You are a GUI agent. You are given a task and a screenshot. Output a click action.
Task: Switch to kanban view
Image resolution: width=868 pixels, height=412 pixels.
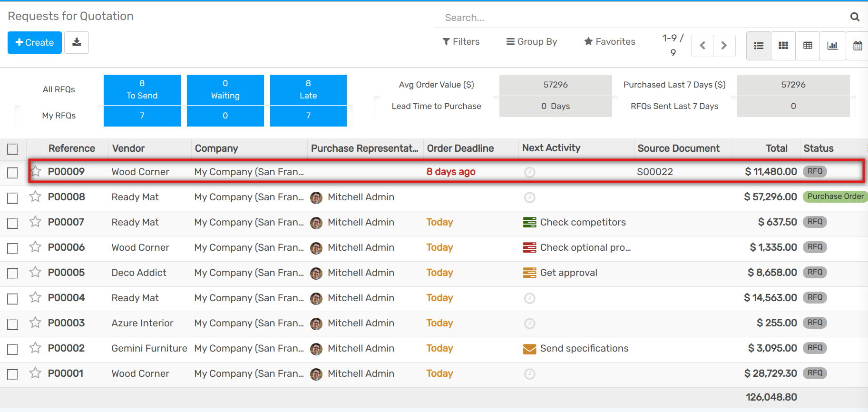click(x=783, y=46)
